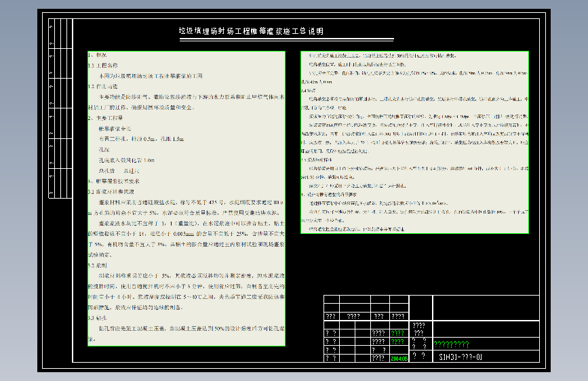Click the green date "2004.05" in title block
This screenshot has height=381, width=588.
pos(399,359)
